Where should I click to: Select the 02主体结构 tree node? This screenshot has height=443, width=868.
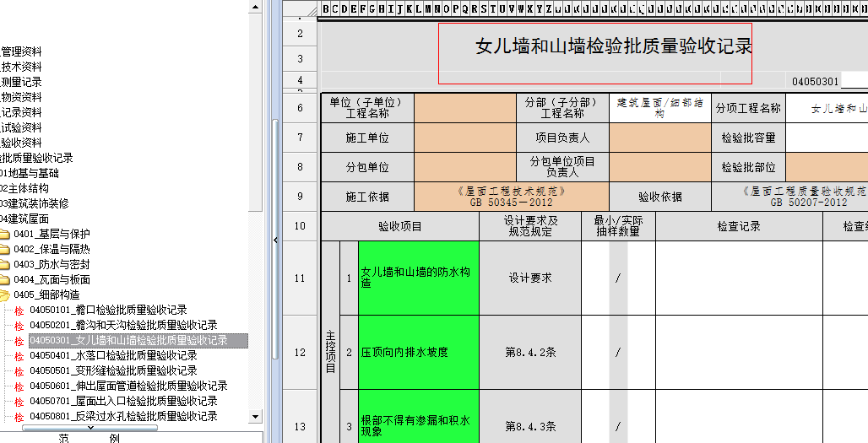tap(24, 188)
